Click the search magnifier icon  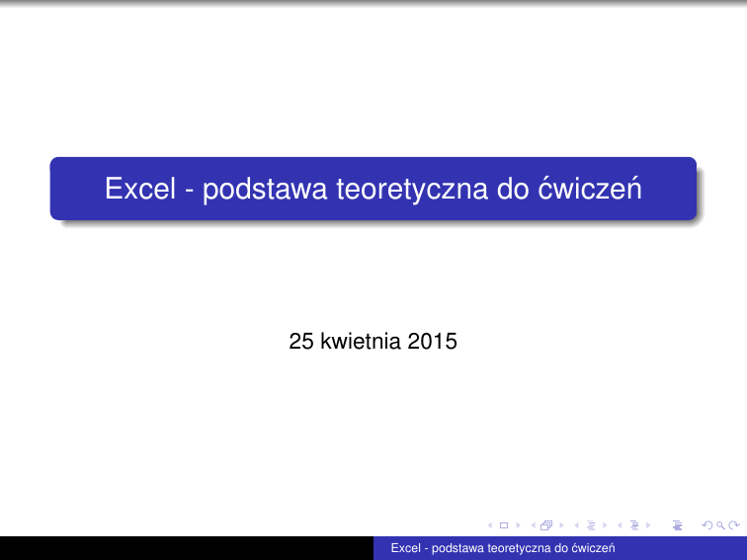(x=717, y=524)
